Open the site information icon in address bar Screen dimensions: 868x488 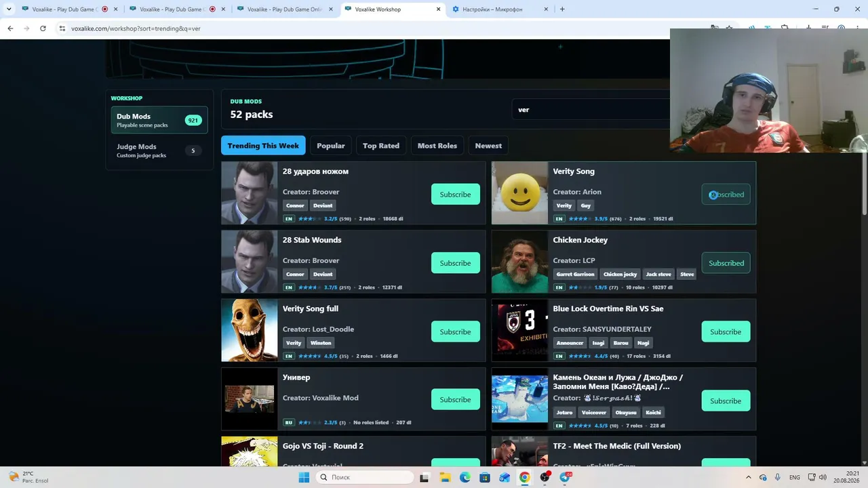coord(62,28)
